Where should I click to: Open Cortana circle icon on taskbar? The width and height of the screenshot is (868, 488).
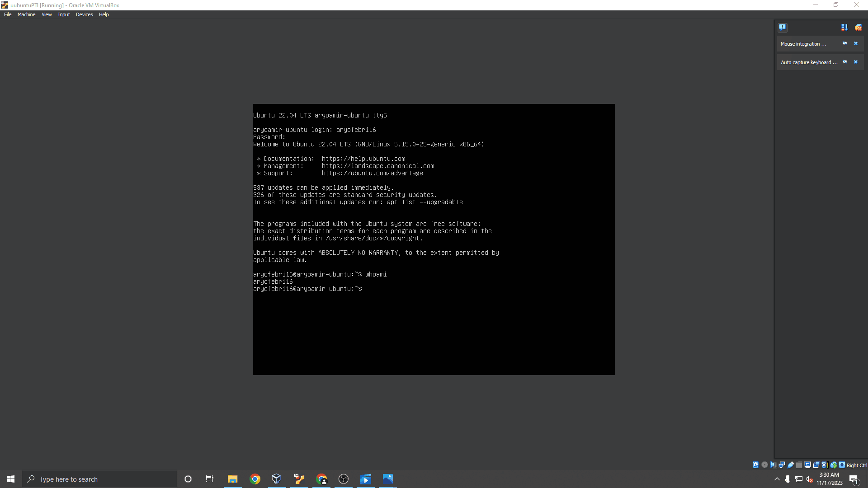click(x=188, y=479)
